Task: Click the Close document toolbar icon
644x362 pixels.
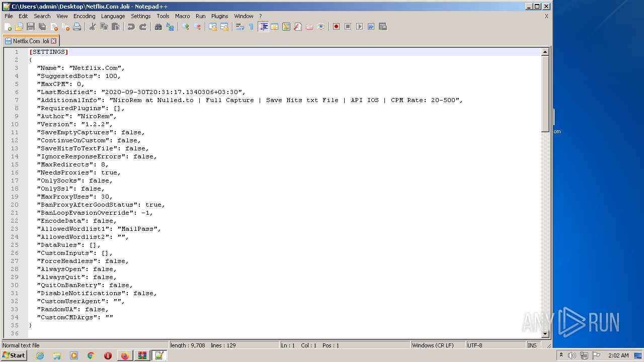Action: pyautogui.click(x=54, y=27)
